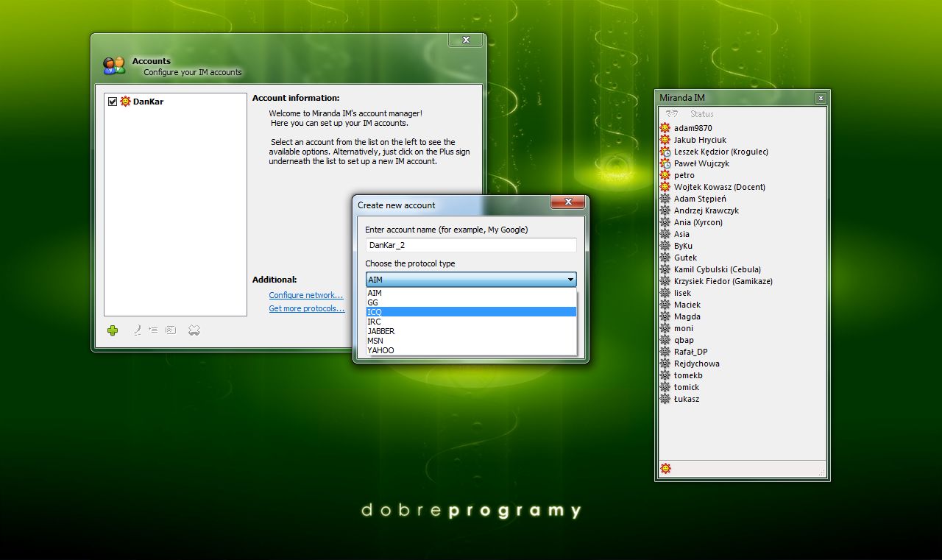The height and width of the screenshot is (560, 942).
Task: Click the greyed options list icon
Action: click(x=153, y=330)
